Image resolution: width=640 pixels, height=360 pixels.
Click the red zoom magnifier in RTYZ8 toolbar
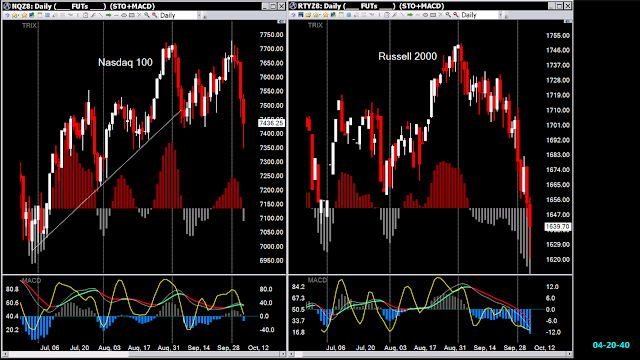point(456,15)
